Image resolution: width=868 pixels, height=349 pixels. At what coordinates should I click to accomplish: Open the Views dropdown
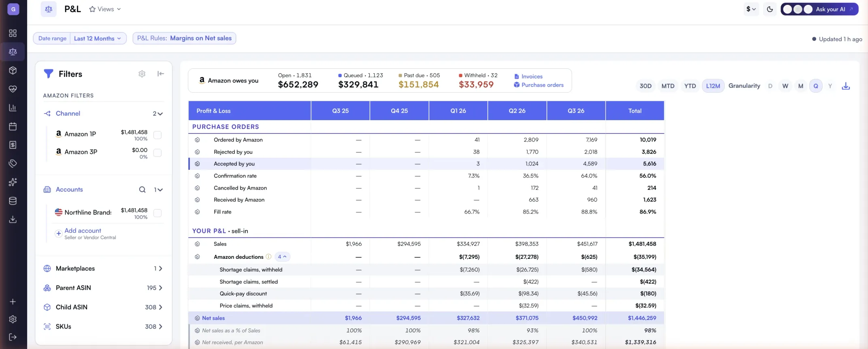pyautogui.click(x=105, y=9)
